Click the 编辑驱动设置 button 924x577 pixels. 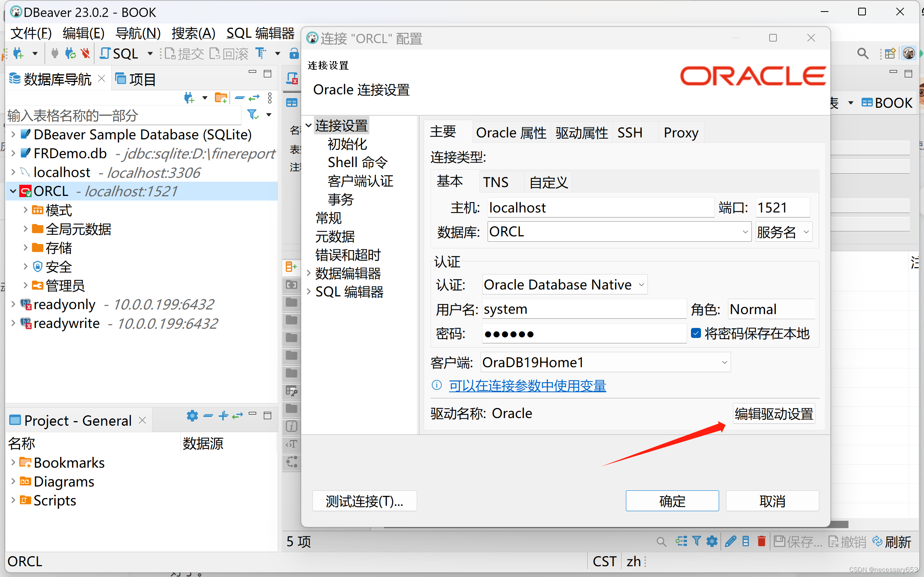click(774, 413)
